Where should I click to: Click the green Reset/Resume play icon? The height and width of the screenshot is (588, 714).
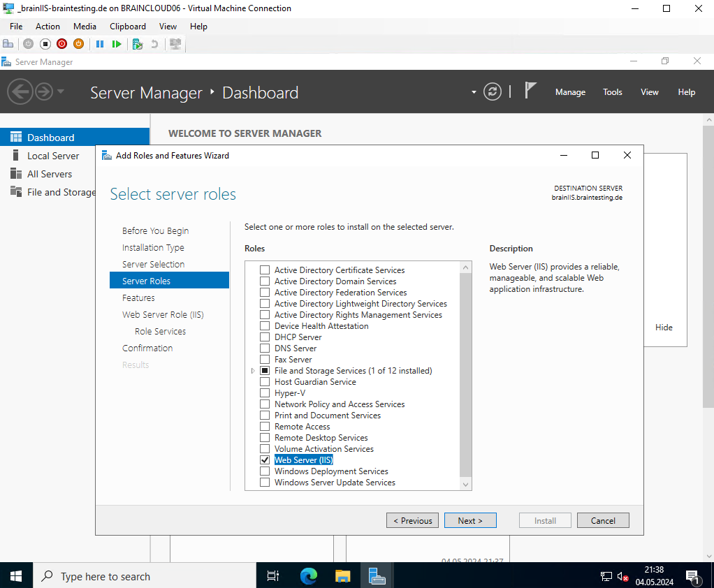pyautogui.click(x=117, y=44)
